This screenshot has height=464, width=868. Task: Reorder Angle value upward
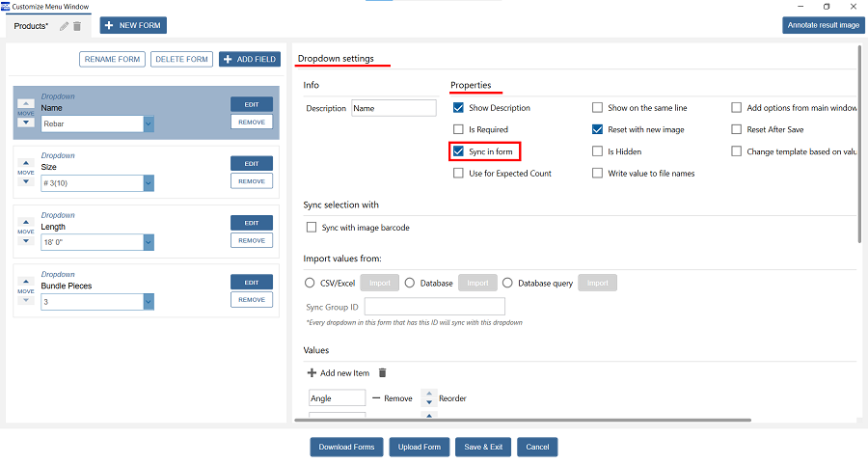click(430, 393)
